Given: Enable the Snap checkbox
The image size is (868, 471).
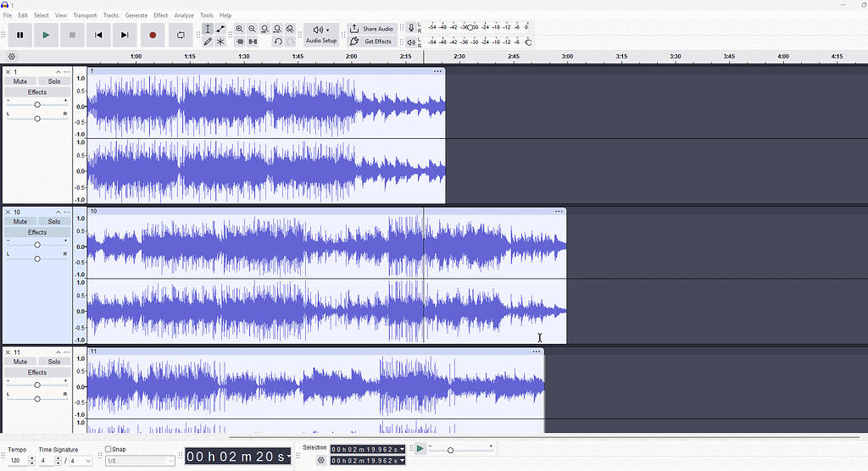Looking at the screenshot, I should coord(108,450).
